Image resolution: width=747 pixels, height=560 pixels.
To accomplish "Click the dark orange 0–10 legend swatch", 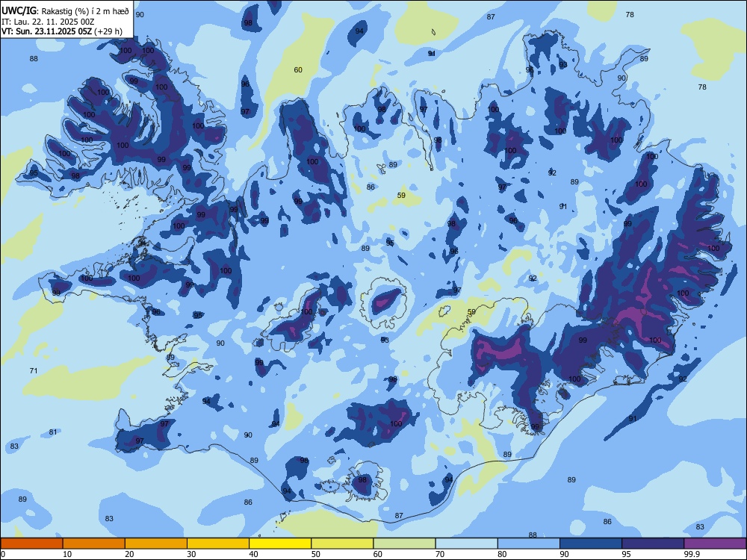I will pyautogui.click(x=31, y=544).
